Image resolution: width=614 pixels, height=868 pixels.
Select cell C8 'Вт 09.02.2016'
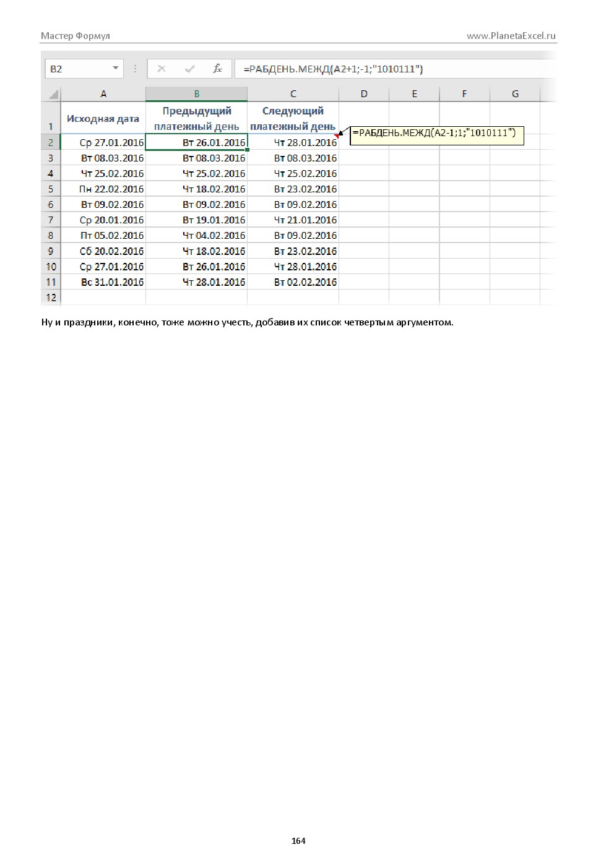point(293,235)
